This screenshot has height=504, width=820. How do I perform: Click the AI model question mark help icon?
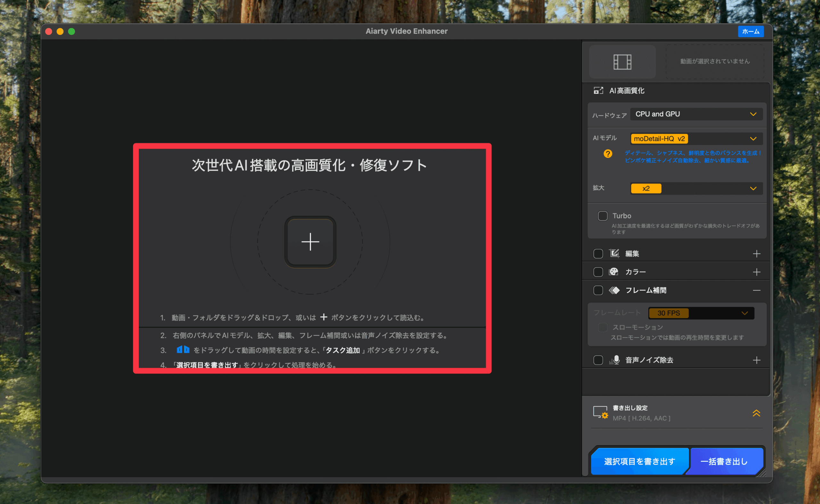pos(608,154)
